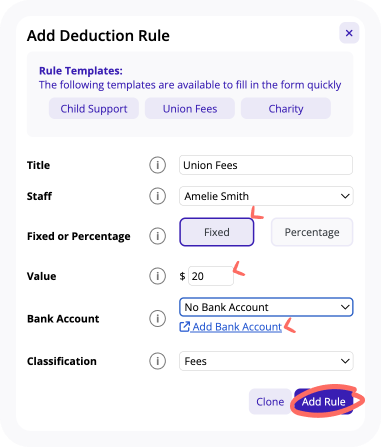
Task: Focus the Value amount field showing 20
Action: tap(211, 276)
